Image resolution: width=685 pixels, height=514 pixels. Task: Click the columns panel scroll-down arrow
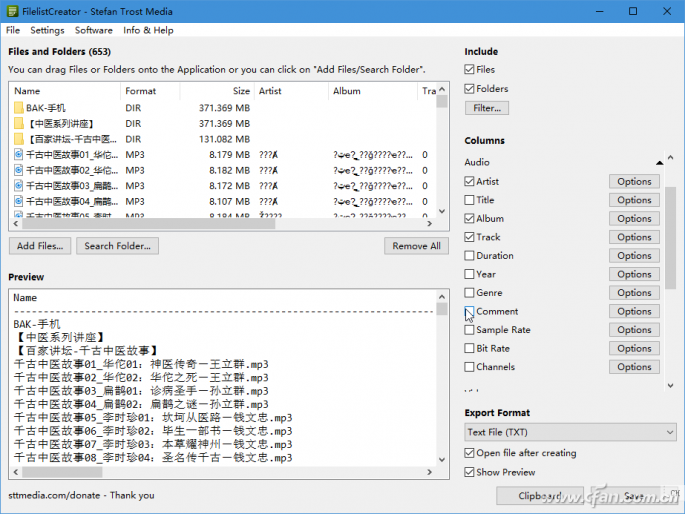click(670, 385)
